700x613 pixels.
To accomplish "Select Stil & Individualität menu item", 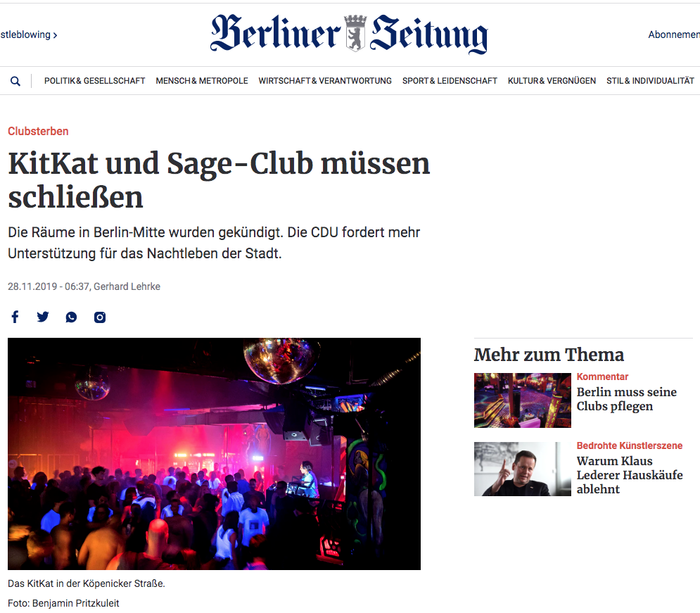I will pos(651,81).
